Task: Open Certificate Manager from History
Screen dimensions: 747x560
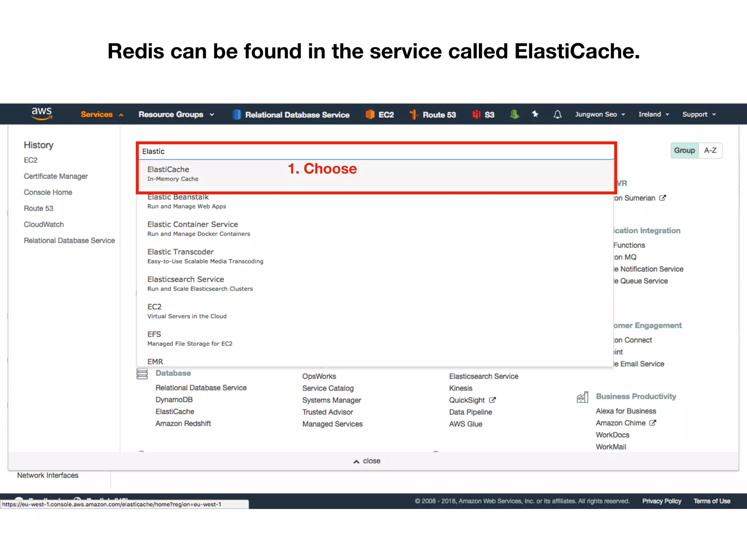Action: click(x=56, y=176)
